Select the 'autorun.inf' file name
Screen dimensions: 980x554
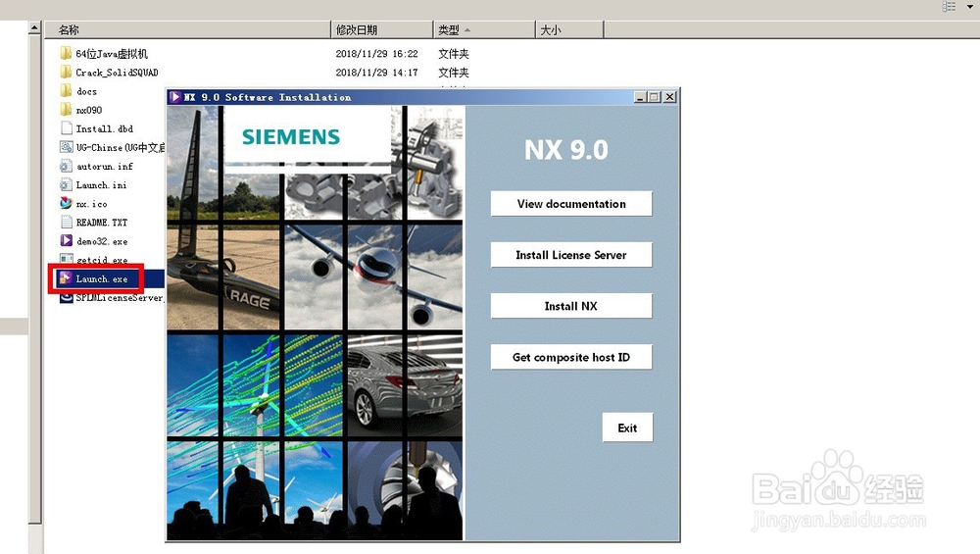point(105,167)
